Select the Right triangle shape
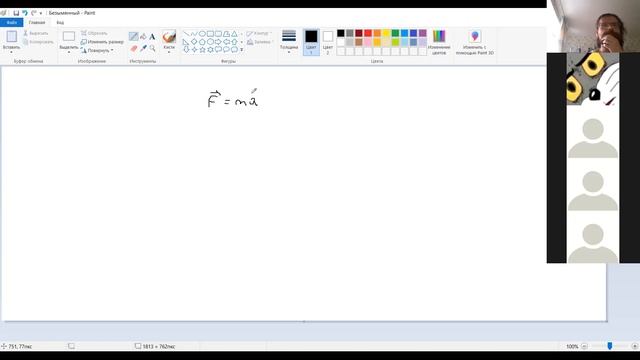The height and width of the screenshot is (360, 640). 186,42
